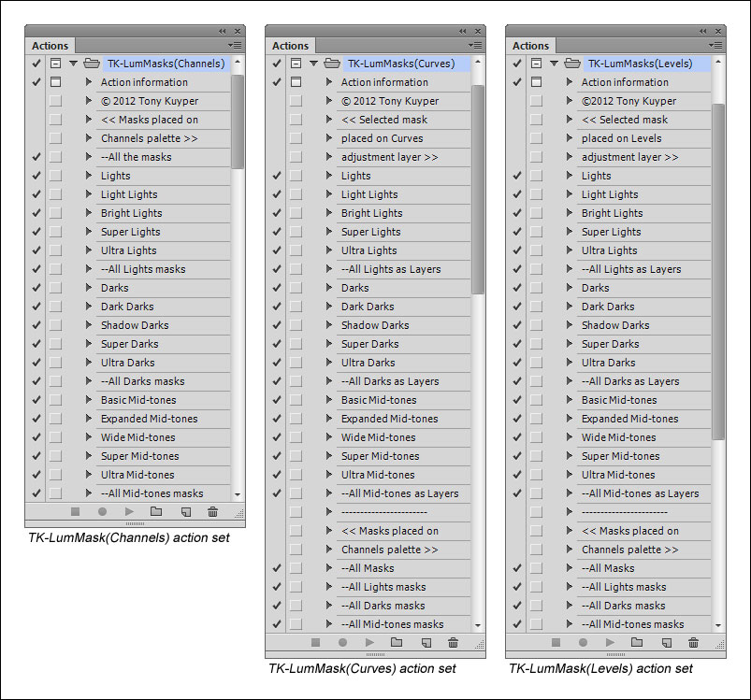Open panel flyout menu in Levels panel
Viewport: 751px width, 700px height.
715,46
